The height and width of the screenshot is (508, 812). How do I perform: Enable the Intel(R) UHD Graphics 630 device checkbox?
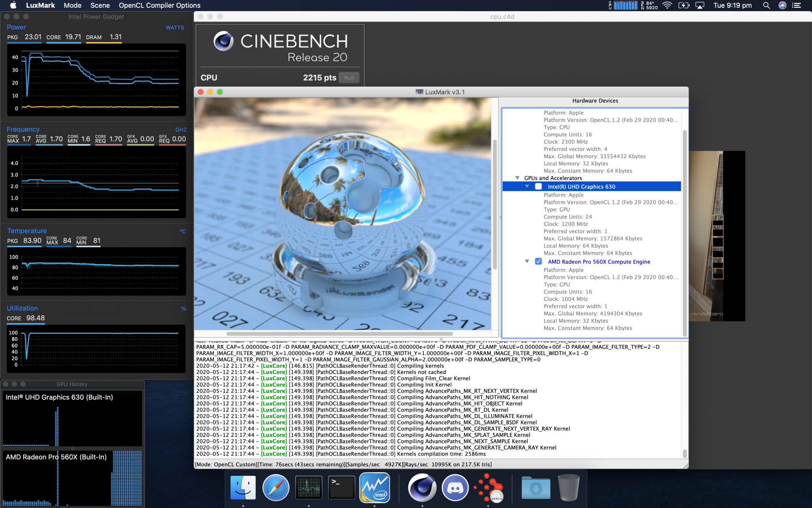click(x=538, y=187)
